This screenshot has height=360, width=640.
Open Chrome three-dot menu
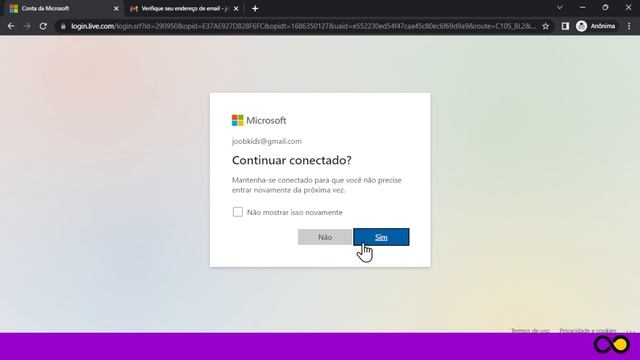(x=629, y=26)
